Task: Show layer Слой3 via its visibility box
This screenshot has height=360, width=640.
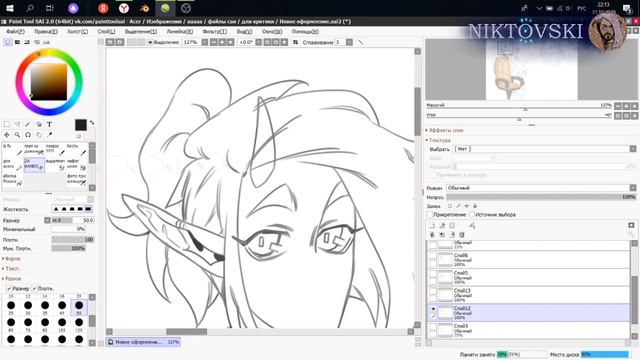Action: [x=433, y=327]
